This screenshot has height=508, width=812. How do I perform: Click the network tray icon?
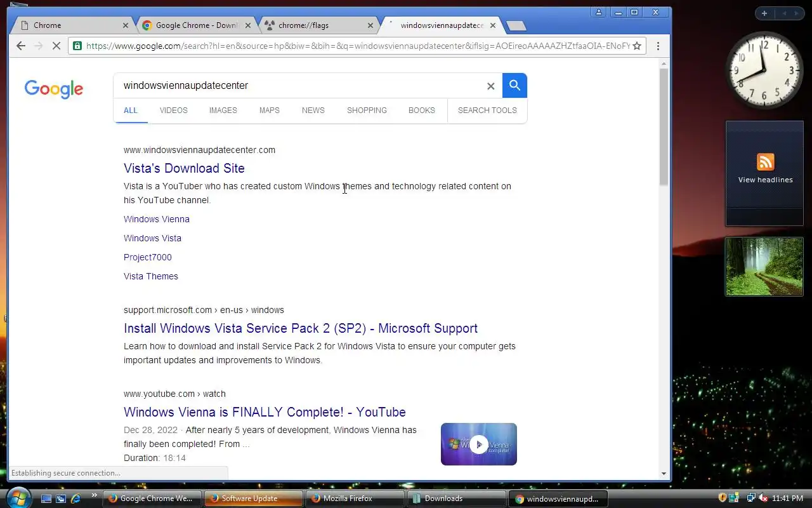point(751,498)
